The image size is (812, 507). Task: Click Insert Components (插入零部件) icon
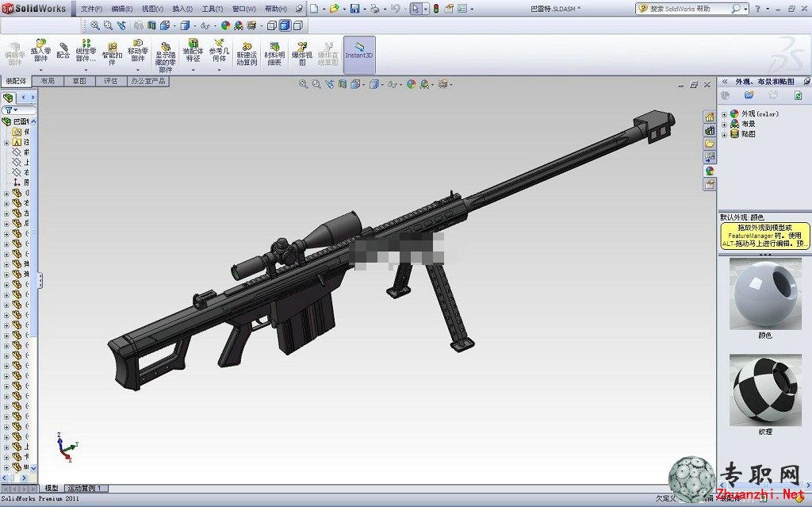coord(41,51)
